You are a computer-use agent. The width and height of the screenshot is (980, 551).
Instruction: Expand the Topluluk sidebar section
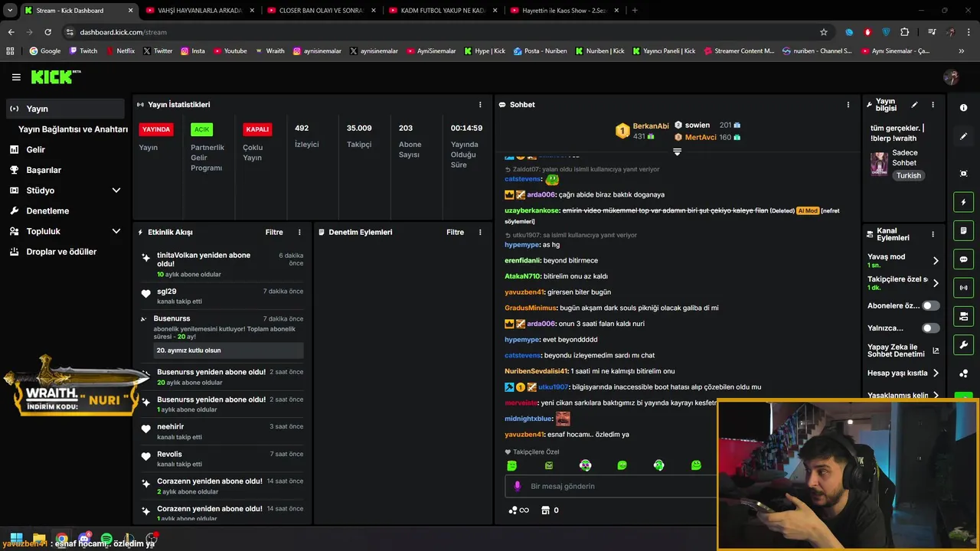click(116, 231)
